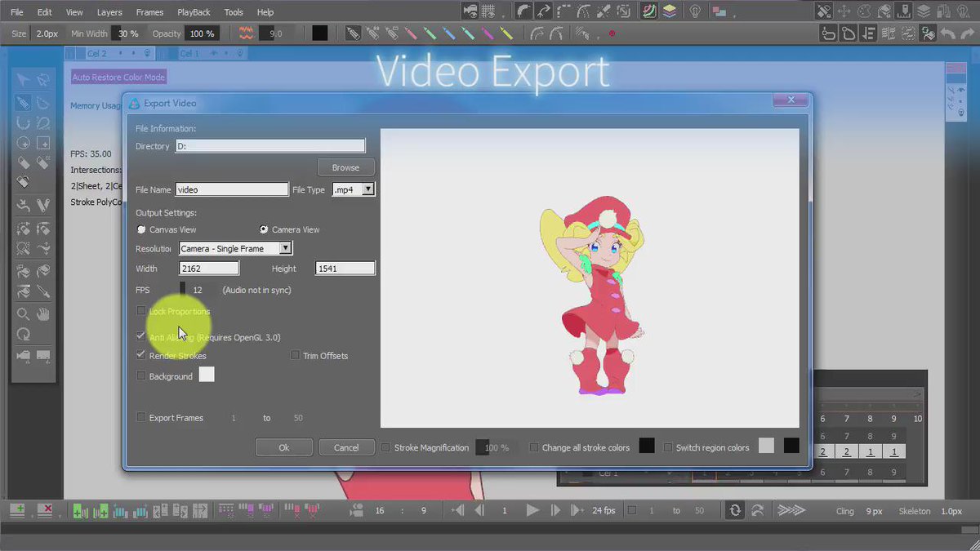
Task: Click the stroke color black swatch in toolbar
Action: (320, 33)
